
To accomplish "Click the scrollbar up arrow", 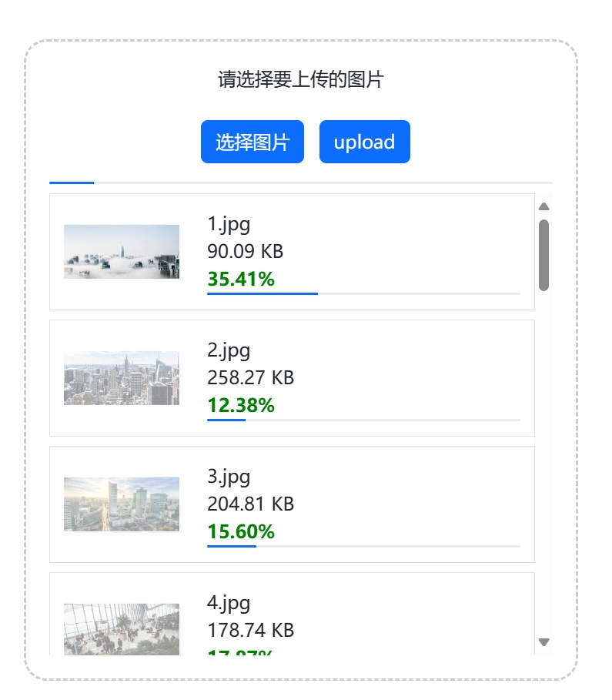I will 543,206.
